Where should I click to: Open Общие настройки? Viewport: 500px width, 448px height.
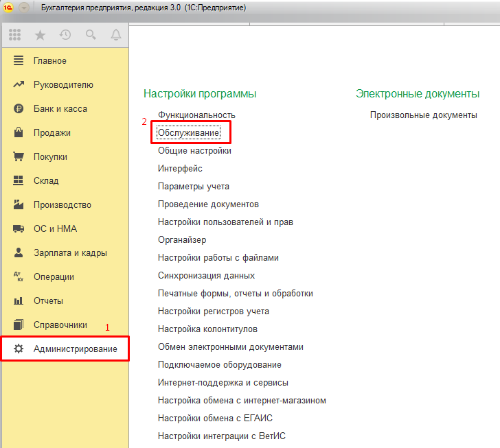point(194,150)
